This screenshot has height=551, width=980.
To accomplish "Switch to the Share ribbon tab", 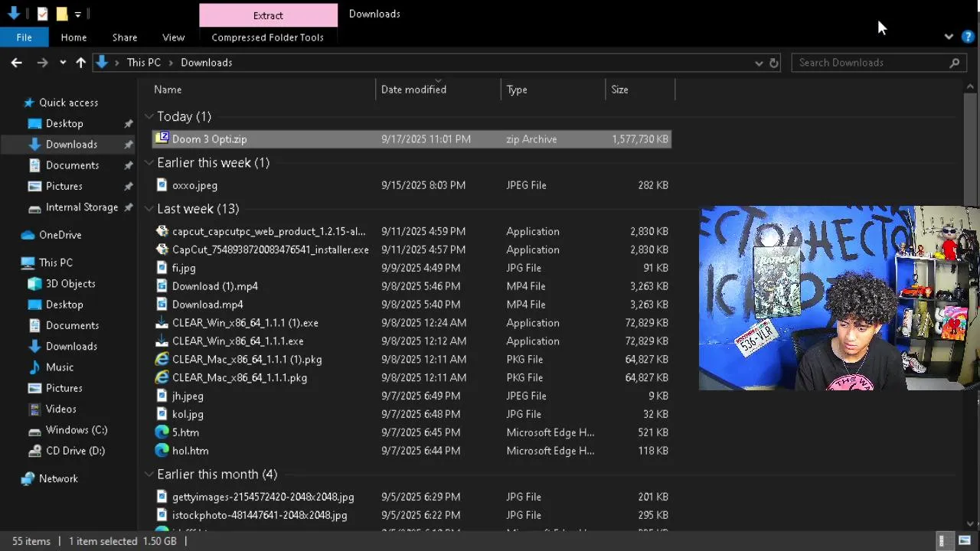I will [125, 37].
